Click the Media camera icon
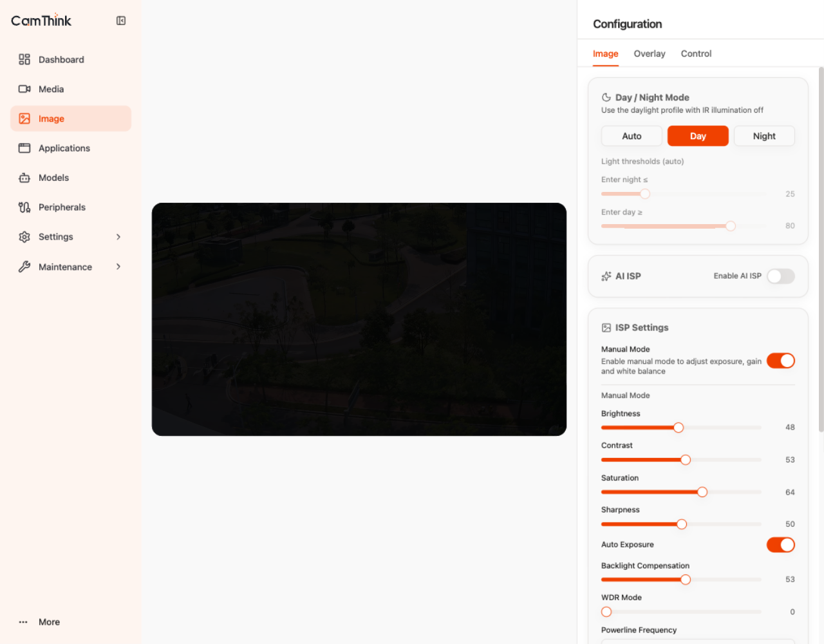 pos(24,89)
